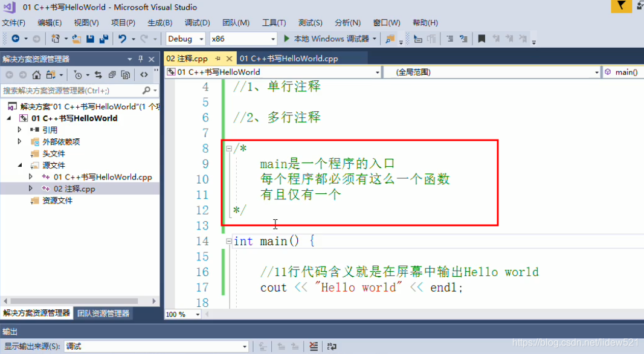Click the Find in Files toolbar icon

pyautogui.click(x=390, y=39)
